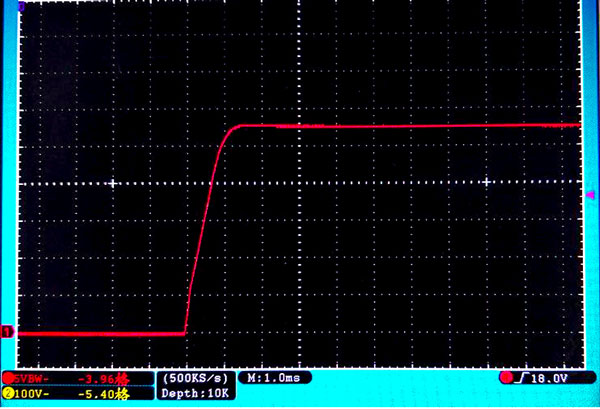Click the flat high plateau of the red trace
This screenshot has width=600, height=409.
click(400, 125)
